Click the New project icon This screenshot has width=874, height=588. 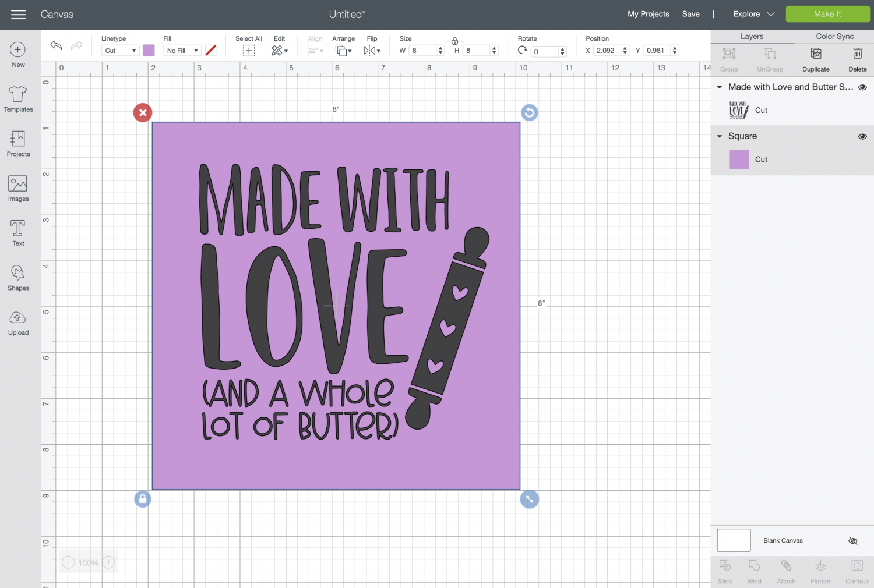(18, 49)
